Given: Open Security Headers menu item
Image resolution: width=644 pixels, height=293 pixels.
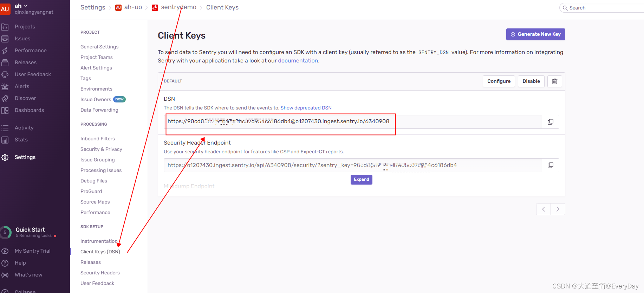Looking at the screenshot, I should [100, 273].
